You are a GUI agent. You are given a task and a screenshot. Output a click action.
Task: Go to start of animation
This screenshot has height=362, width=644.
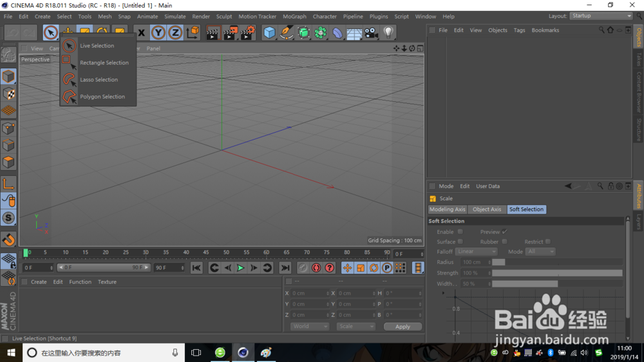tap(196, 268)
